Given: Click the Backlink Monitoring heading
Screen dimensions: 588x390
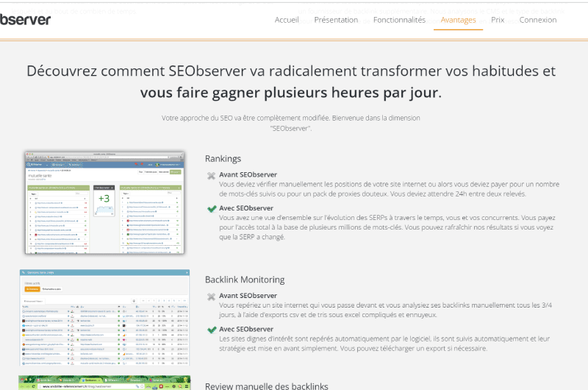Looking at the screenshot, I should [x=245, y=280].
